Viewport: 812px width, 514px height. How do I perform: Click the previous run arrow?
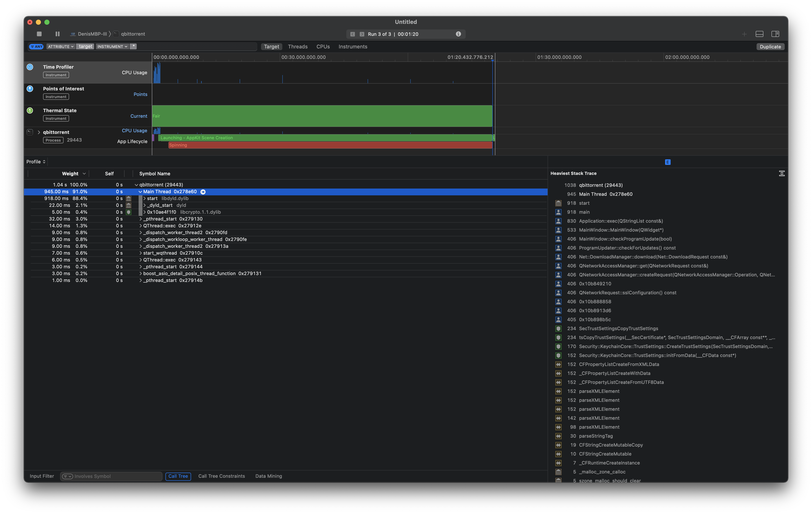click(353, 34)
